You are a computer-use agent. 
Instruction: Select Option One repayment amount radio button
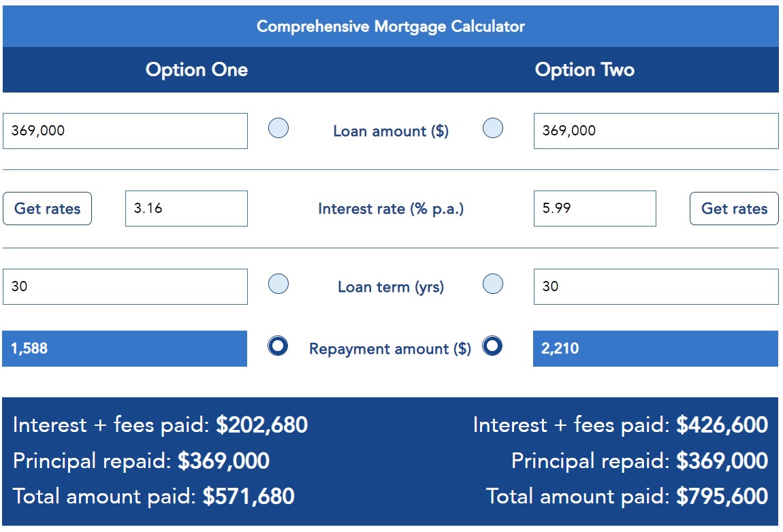pos(278,346)
